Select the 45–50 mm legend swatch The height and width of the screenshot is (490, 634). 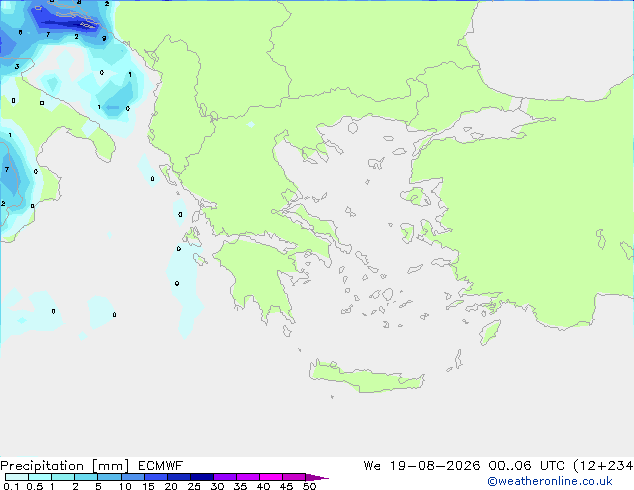294,477
